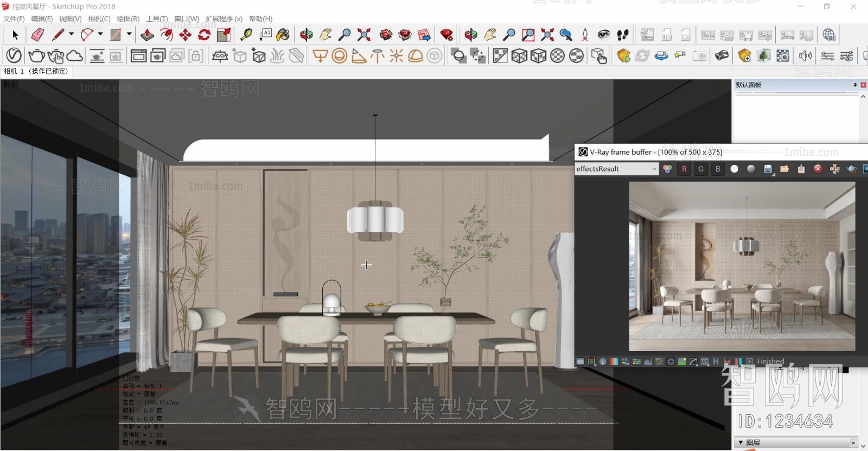Select the Tape Measure tool
Screen dimensions: 868x451
[246, 35]
